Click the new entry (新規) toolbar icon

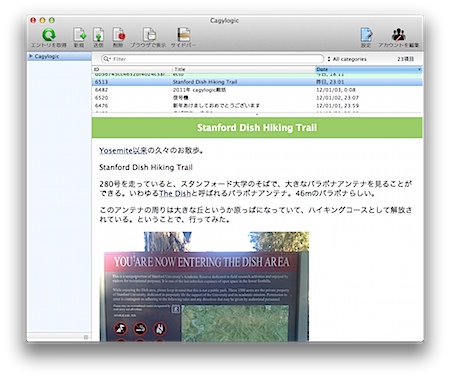click(79, 35)
